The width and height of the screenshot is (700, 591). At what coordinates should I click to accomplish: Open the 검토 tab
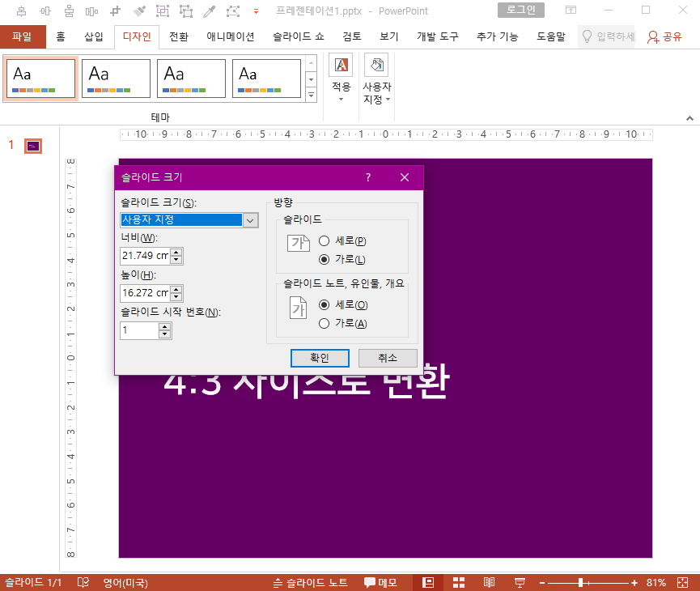(352, 36)
